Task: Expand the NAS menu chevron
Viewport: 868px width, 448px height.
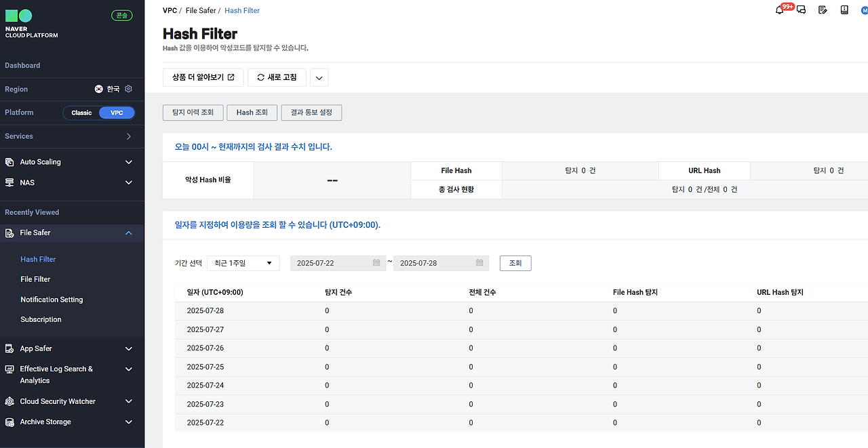Action: (129, 182)
